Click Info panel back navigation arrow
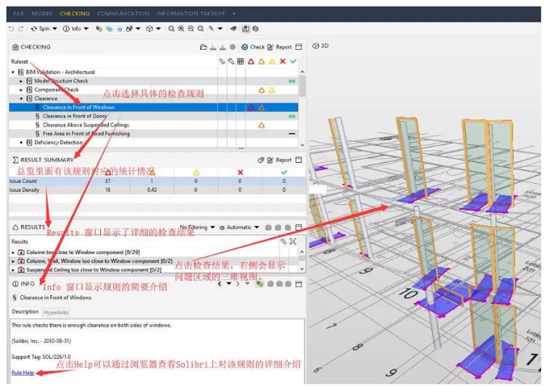This screenshot has width=549, height=392. 220,284
